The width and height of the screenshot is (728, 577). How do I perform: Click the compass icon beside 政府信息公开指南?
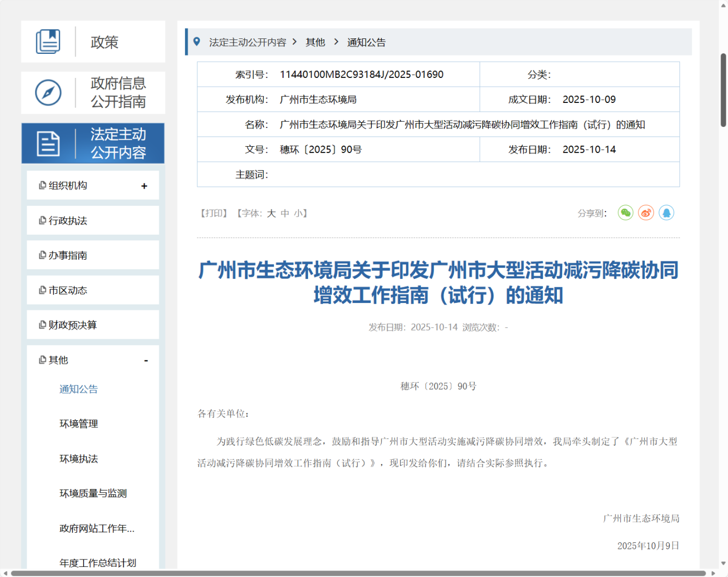click(x=48, y=93)
